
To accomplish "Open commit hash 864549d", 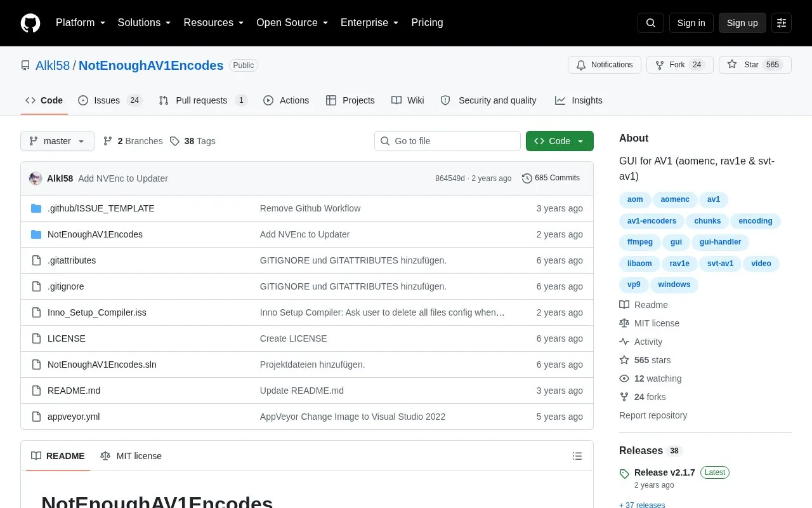I will (x=450, y=178).
